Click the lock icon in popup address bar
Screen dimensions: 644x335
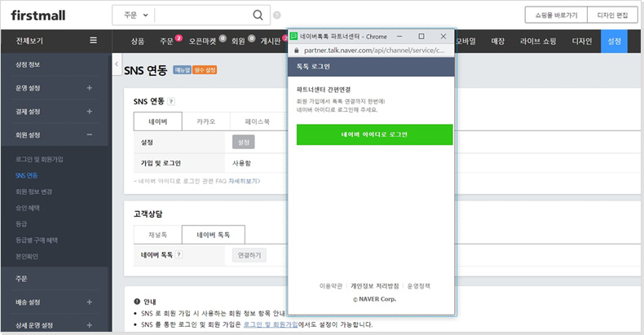(297, 51)
